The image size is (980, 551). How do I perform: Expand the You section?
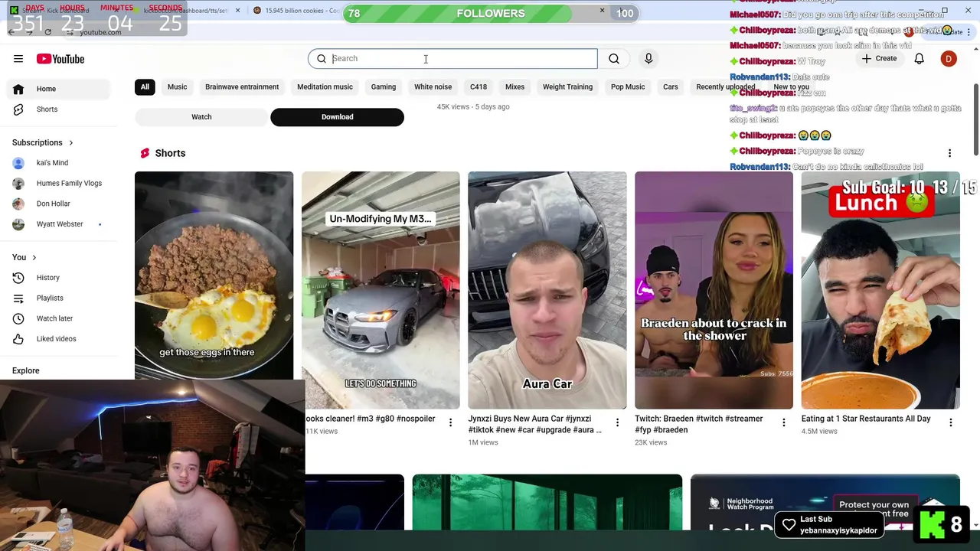[x=24, y=257]
